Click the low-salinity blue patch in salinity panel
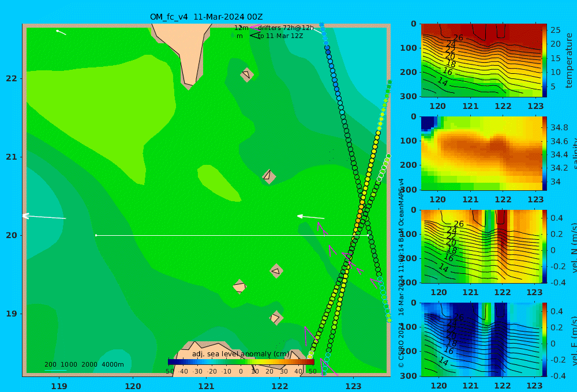Image resolution: width=577 pixels, height=392 pixels. (428, 124)
